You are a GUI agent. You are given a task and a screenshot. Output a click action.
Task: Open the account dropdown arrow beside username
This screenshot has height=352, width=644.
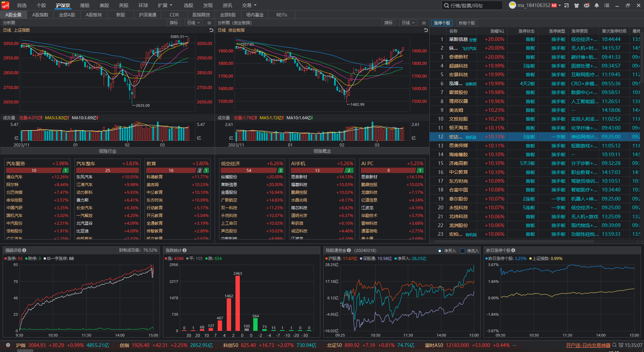click(x=559, y=5)
